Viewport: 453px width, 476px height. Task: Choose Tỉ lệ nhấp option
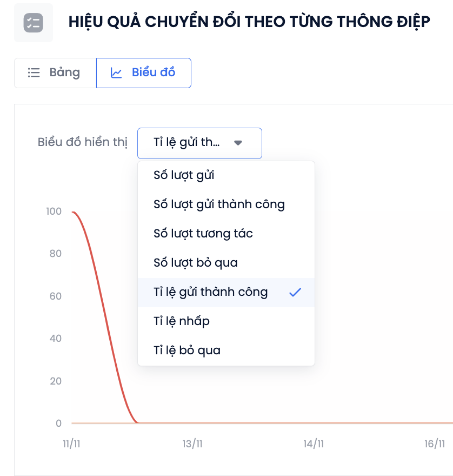226,321
